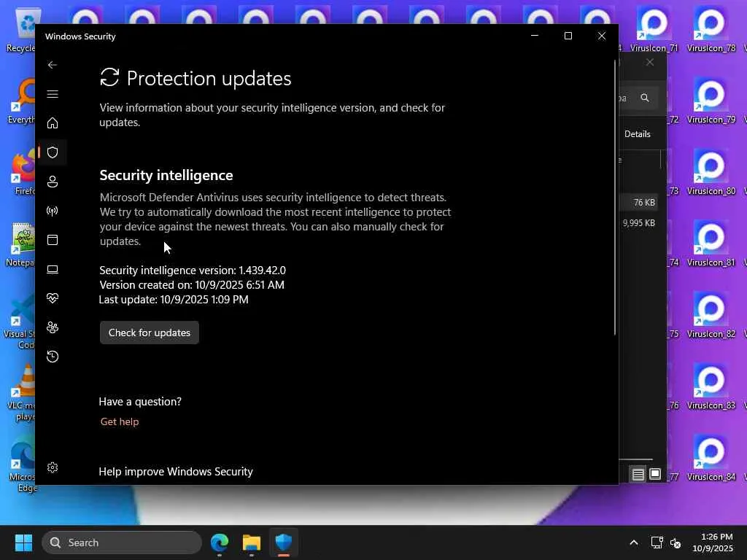Click the muted volume tray icon
The height and width of the screenshot is (560, 747).
(675, 542)
